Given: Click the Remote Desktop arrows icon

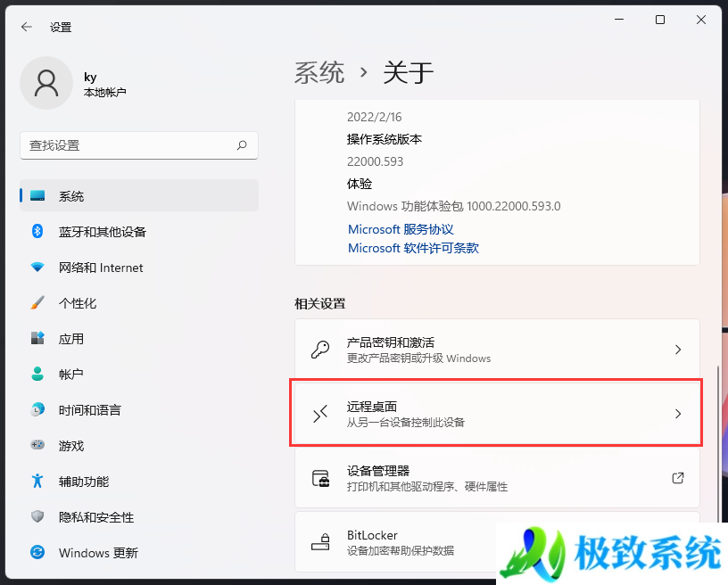Looking at the screenshot, I should tap(320, 414).
